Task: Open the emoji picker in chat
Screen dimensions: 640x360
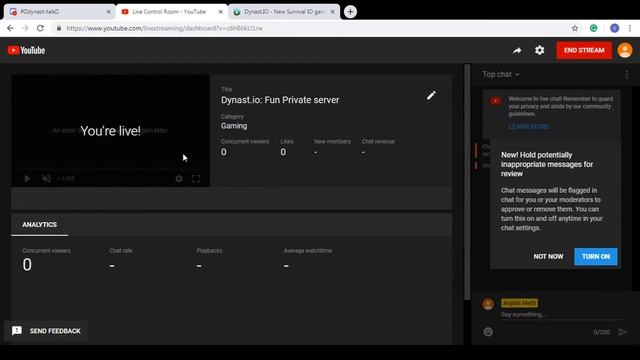Action: 488,332
